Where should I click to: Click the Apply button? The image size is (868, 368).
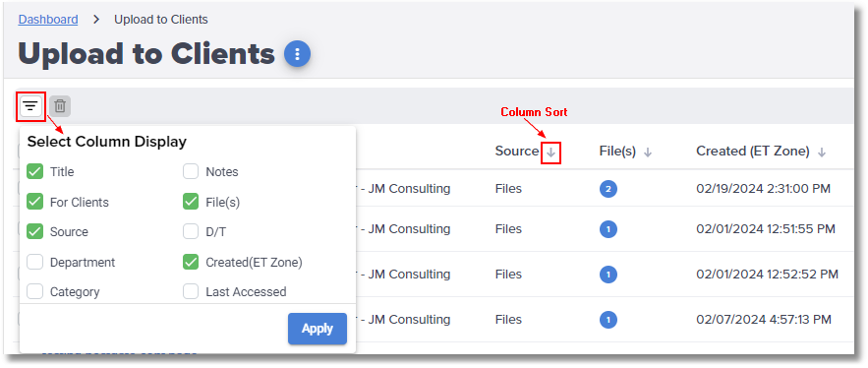coord(318,329)
